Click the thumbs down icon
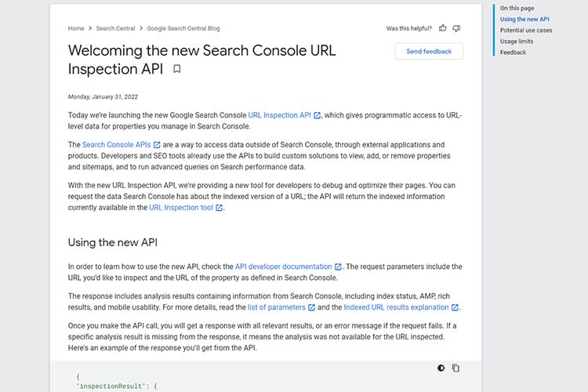The image size is (588, 392). coord(456,28)
